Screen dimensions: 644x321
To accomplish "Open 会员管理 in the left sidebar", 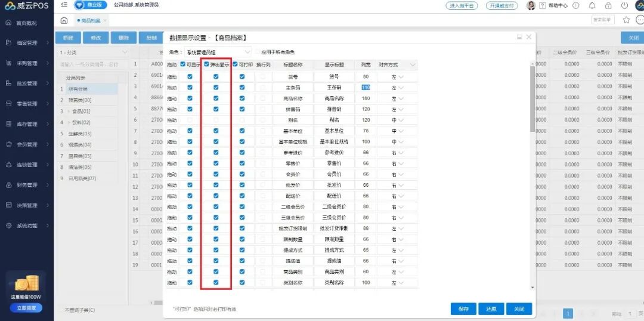I will coord(27,144).
